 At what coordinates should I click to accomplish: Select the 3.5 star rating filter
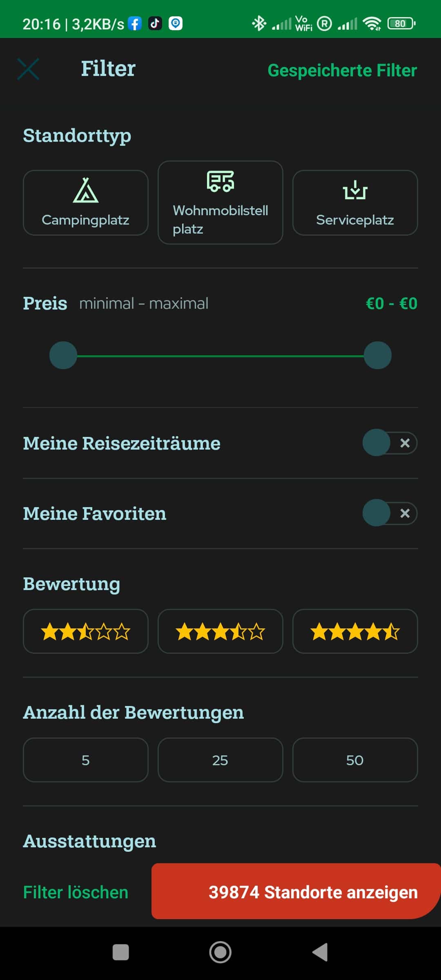[x=220, y=631]
